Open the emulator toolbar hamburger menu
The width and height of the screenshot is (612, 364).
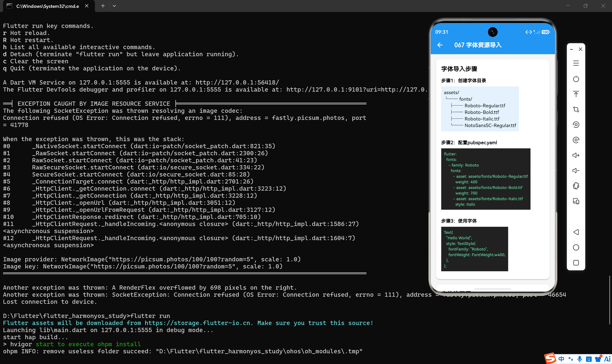pyautogui.click(x=576, y=63)
